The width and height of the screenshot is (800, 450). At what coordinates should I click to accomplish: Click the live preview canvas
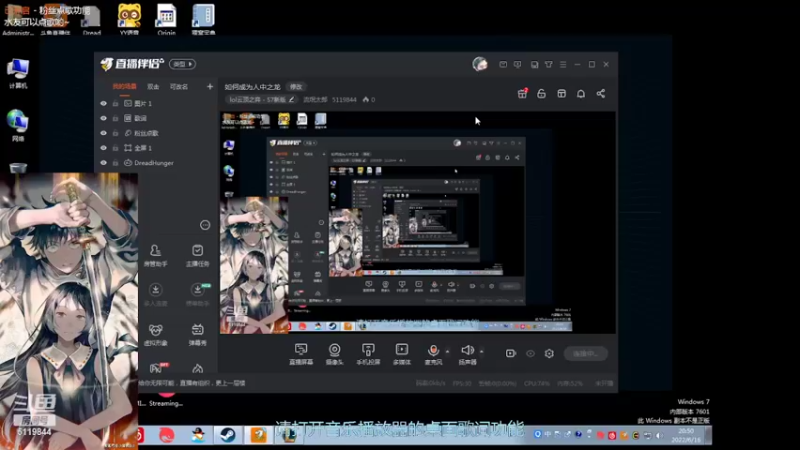(x=417, y=222)
